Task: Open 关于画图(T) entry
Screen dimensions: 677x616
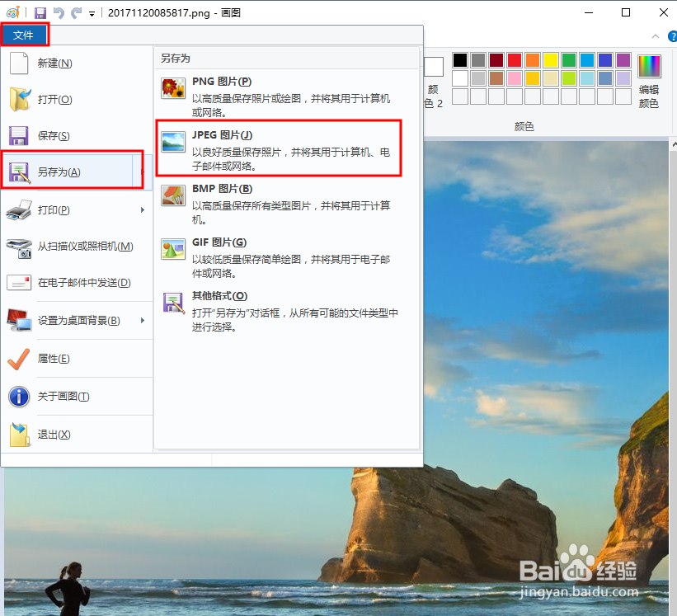Action: [x=77, y=397]
